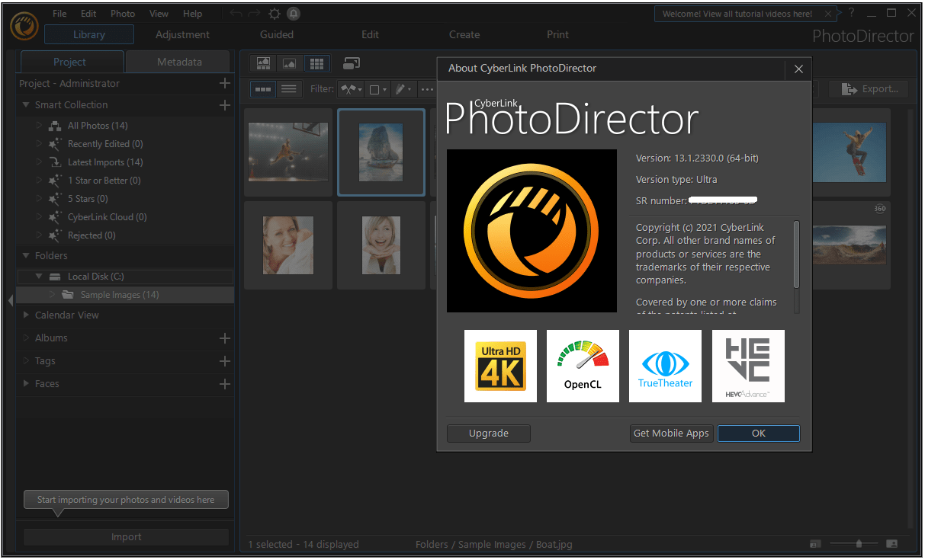This screenshot has width=925, height=560.
Task: Click the PhotoDirector logo icon at top-left
Action: coord(24,24)
